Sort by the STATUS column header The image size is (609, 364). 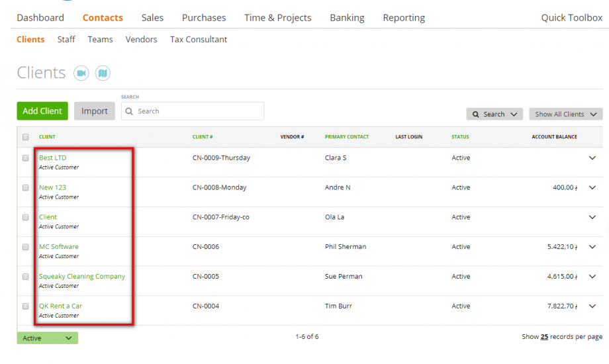pos(460,137)
